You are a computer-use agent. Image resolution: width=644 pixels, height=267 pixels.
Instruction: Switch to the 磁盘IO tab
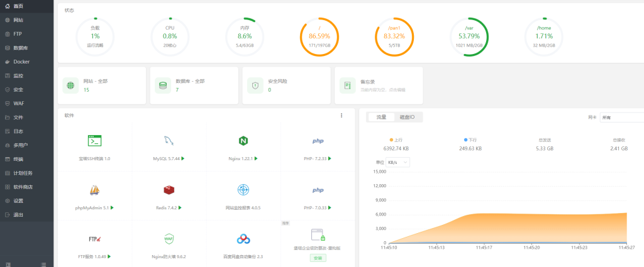tap(408, 117)
